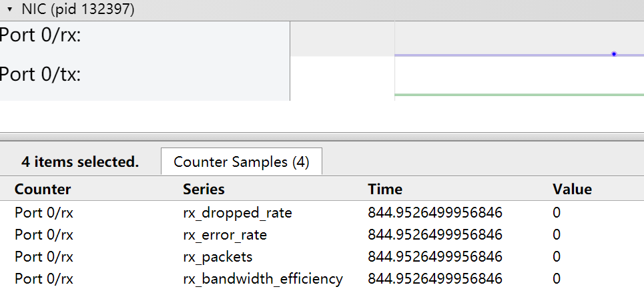Select the rx_bandwidth_efficiency series row

pos(322,279)
